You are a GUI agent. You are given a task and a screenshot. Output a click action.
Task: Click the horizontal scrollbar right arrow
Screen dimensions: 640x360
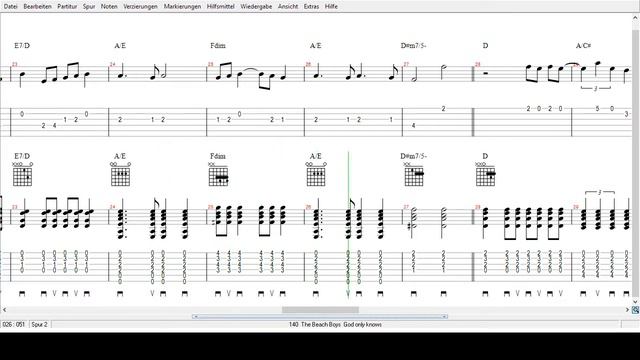point(627,310)
